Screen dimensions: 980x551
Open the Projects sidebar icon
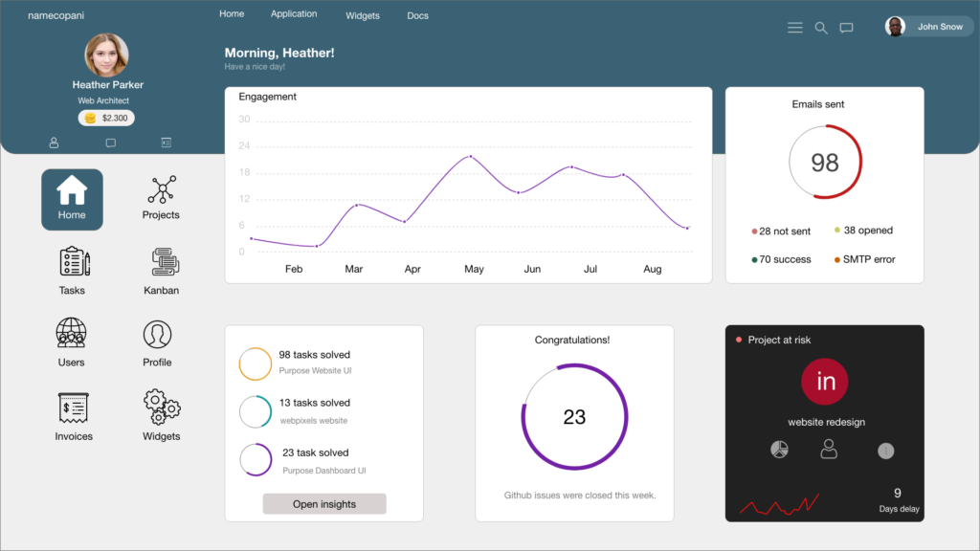click(x=161, y=190)
